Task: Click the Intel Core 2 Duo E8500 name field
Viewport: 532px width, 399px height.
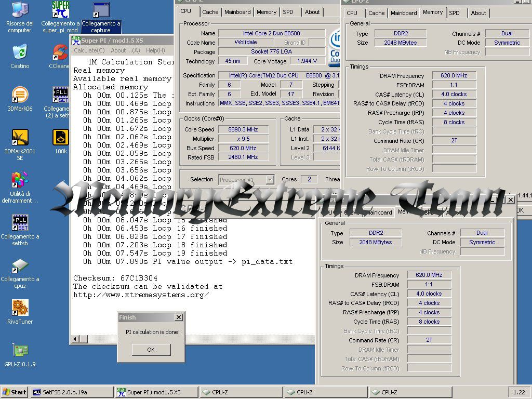Action: pyautogui.click(x=271, y=33)
